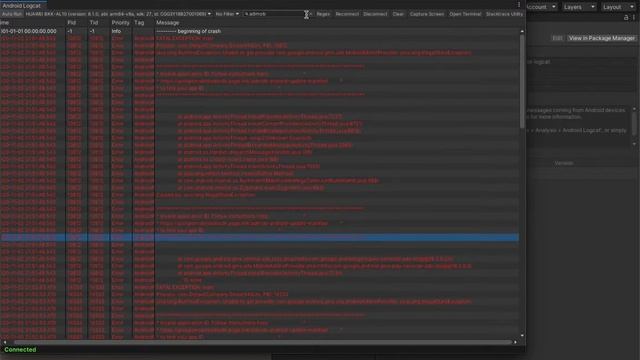Open the HUAWEI device selection dropdown
640x360 pixels.
(x=118, y=14)
